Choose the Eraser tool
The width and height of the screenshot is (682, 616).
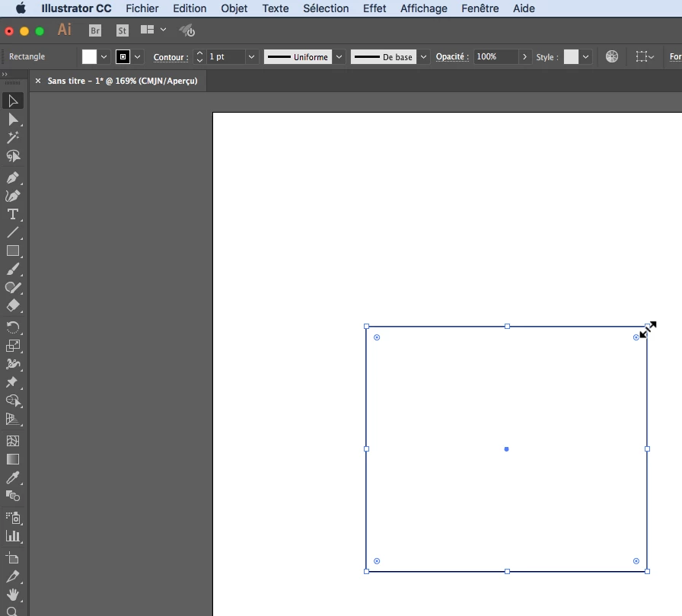[13, 306]
